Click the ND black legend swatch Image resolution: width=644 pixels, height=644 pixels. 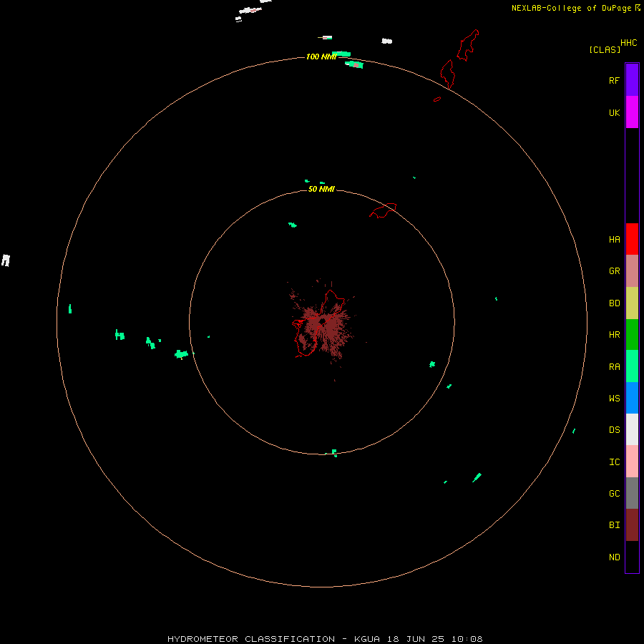pyautogui.click(x=632, y=557)
